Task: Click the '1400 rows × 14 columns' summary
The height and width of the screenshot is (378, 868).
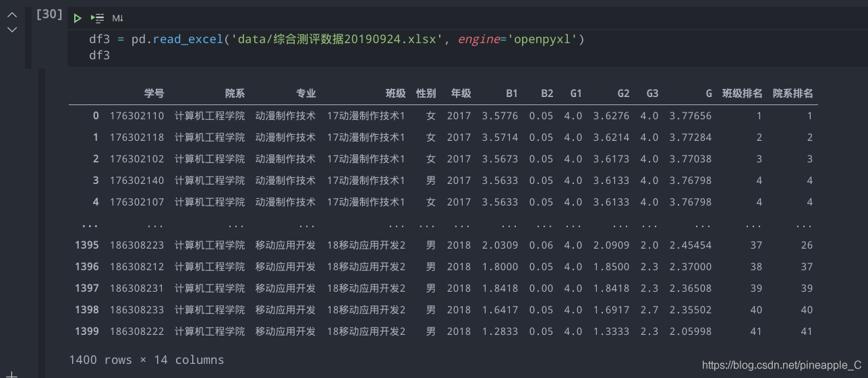Action: point(146,360)
